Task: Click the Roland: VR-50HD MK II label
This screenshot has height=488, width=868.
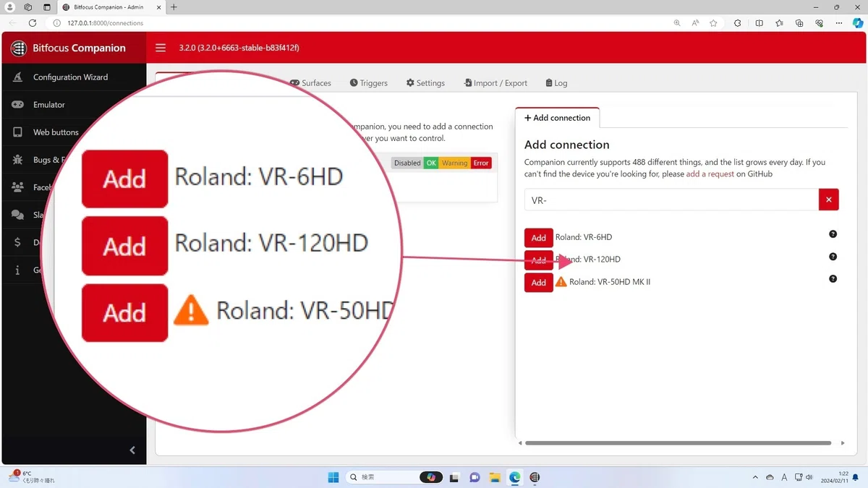Action: pyautogui.click(x=610, y=282)
